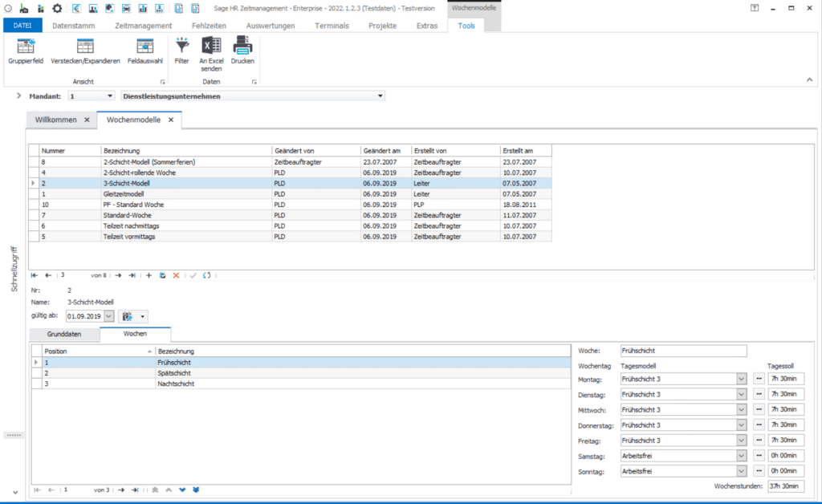This screenshot has width=822, height=504.
Task: Collapse the ribbon with the up chevron
Action: click(x=809, y=79)
